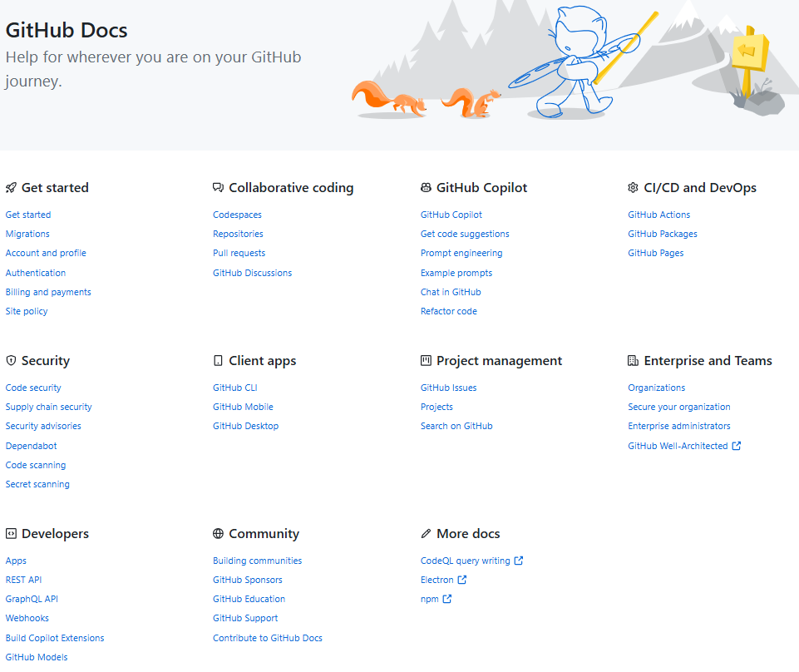This screenshot has width=799, height=672.
Task: Click the building icon for Enterprise and Teams
Action: 634,360
